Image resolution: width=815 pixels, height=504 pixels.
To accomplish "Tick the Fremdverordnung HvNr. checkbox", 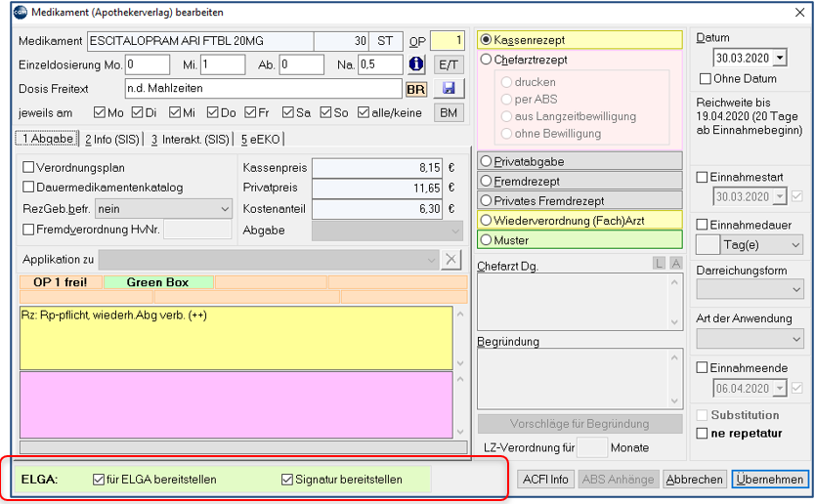I will pos(28,230).
